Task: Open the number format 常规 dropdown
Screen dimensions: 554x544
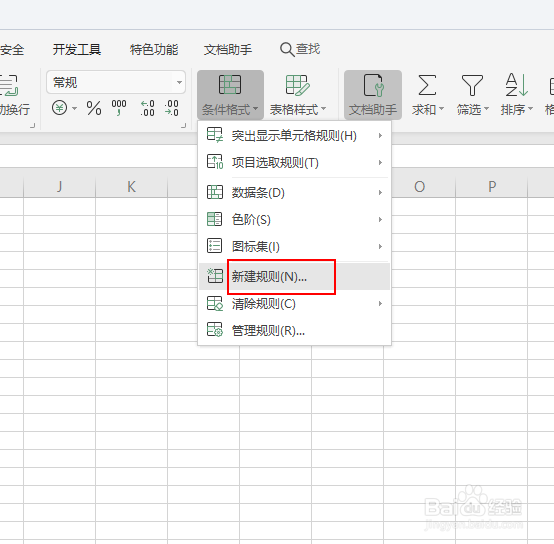Action: (x=116, y=82)
